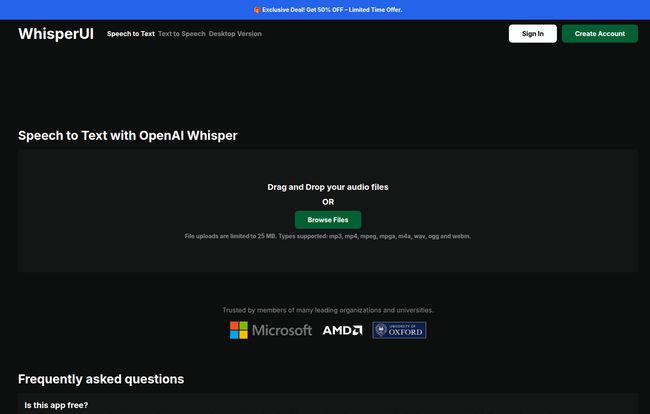Expand the 'Is this app free?' question

coord(327,405)
